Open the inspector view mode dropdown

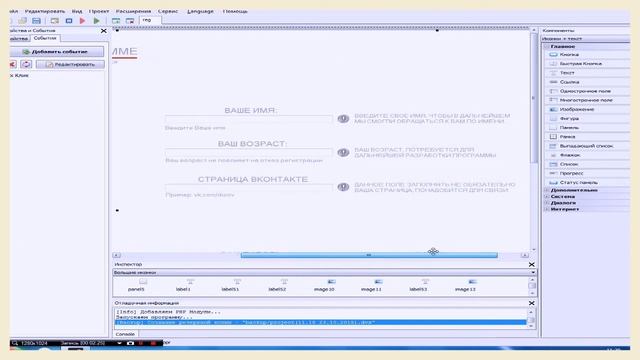pyautogui.click(x=324, y=272)
